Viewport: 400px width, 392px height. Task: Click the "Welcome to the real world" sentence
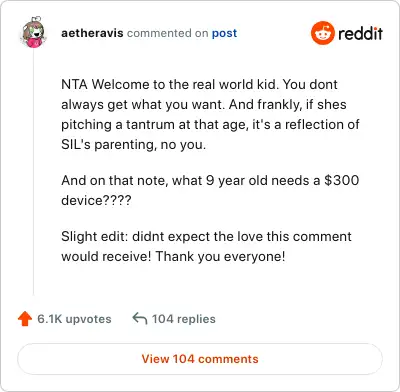185,84
